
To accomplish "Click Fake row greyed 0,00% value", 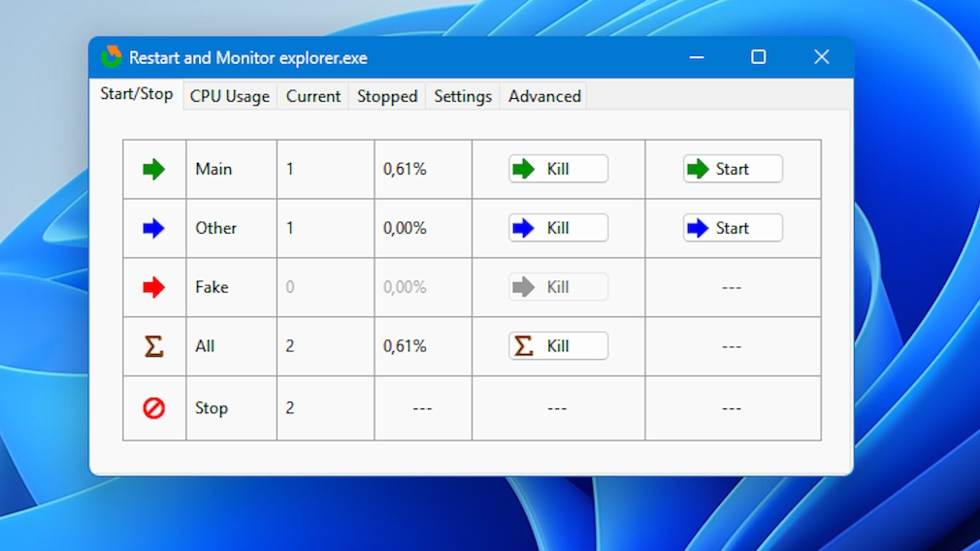I will [405, 287].
